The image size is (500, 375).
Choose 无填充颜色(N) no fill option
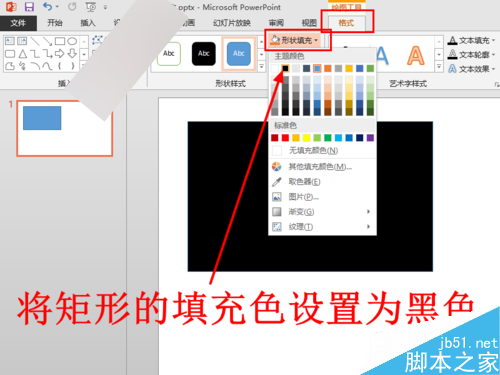point(322,151)
